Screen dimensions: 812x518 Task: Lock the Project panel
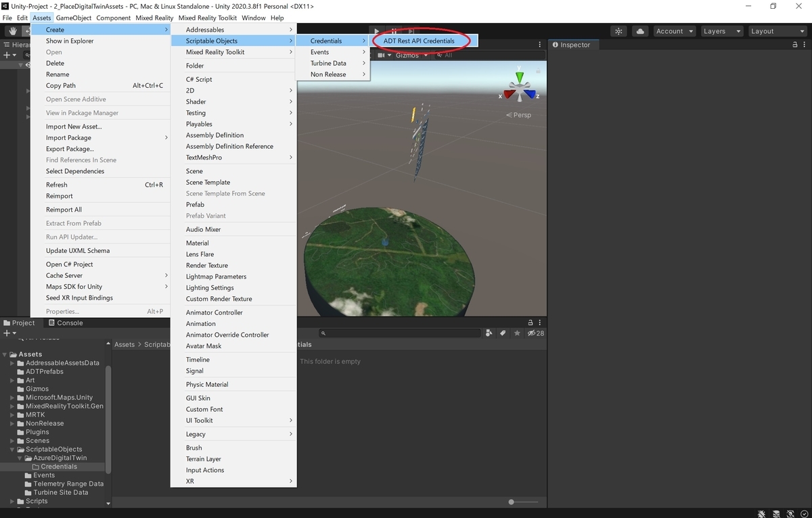[x=530, y=323]
